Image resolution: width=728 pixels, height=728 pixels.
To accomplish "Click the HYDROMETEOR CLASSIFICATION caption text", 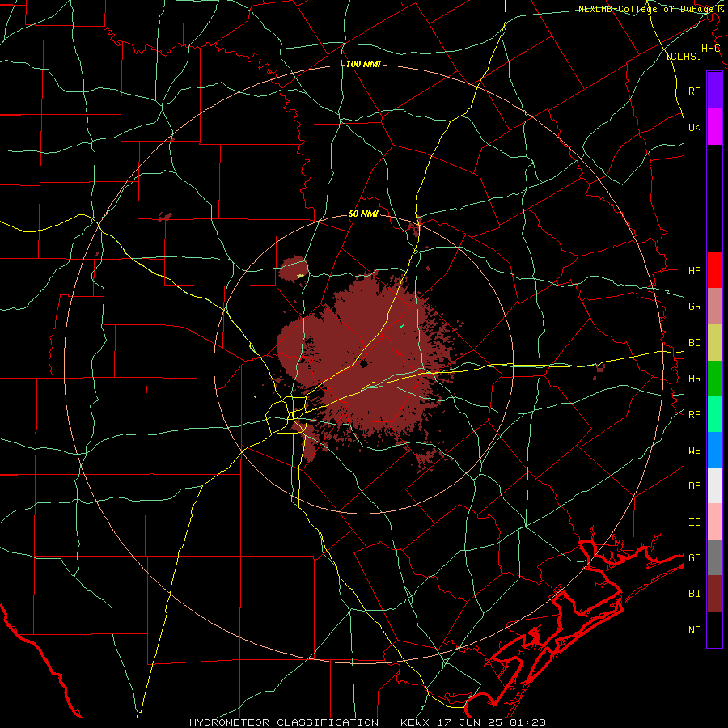I will point(283,722).
